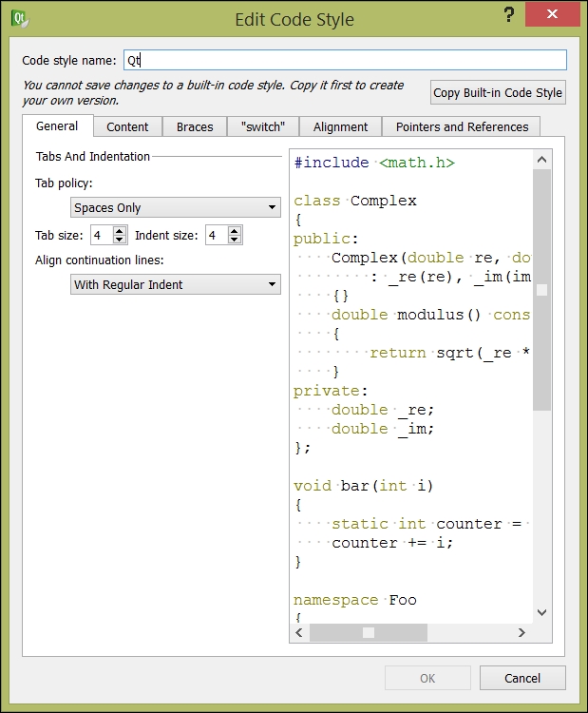Select the General tab
Screen dimensions: 588x713
coord(57,125)
